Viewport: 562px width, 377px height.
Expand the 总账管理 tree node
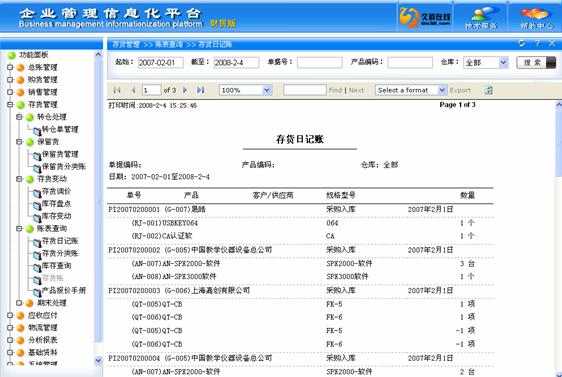coord(10,67)
